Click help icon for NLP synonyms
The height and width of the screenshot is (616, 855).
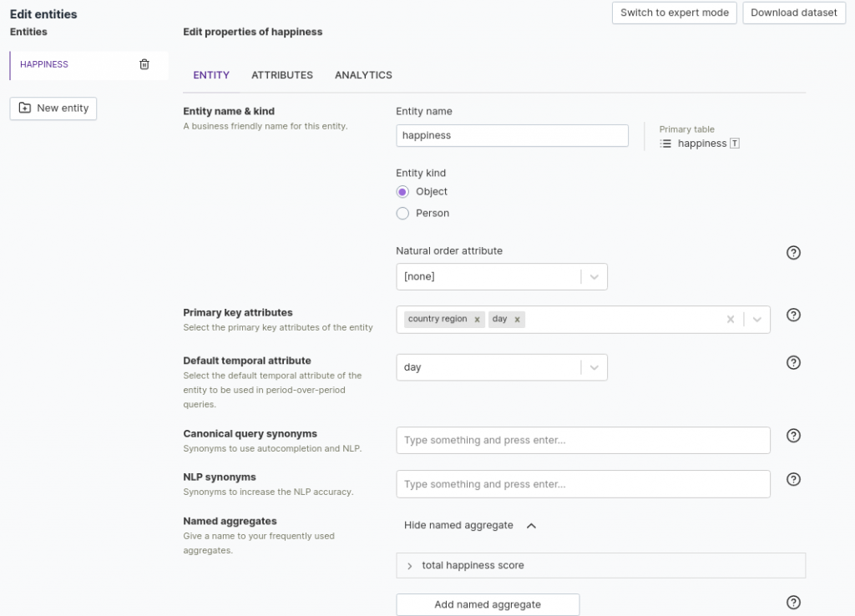793,479
